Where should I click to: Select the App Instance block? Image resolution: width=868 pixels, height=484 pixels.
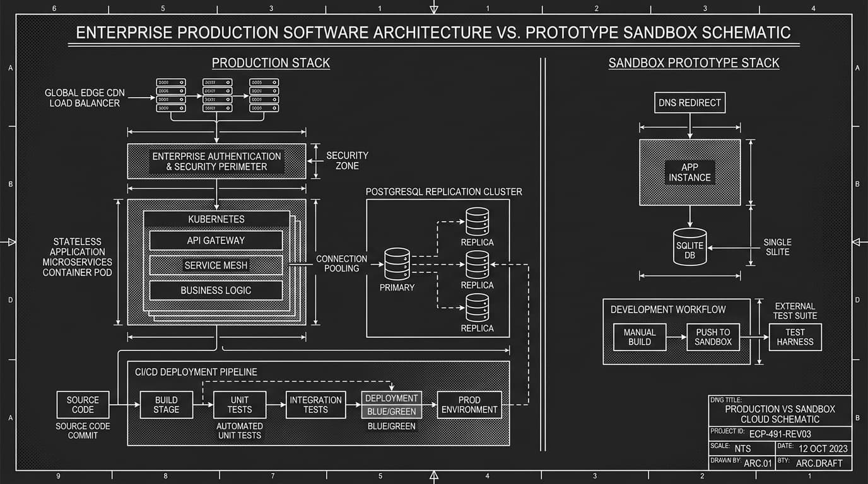click(x=689, y=172)
